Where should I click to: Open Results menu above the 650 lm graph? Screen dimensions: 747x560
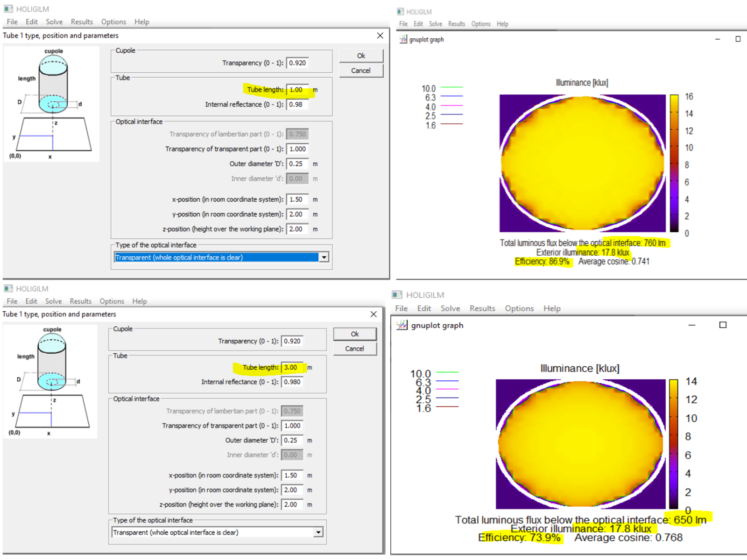point(482,308)
